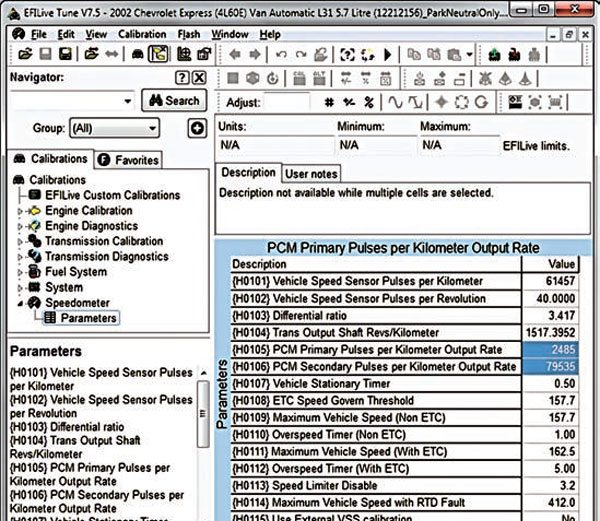Collapse the Speedometer tree node
The width and height of the screenshot is (600, 521).
(20, 304)
